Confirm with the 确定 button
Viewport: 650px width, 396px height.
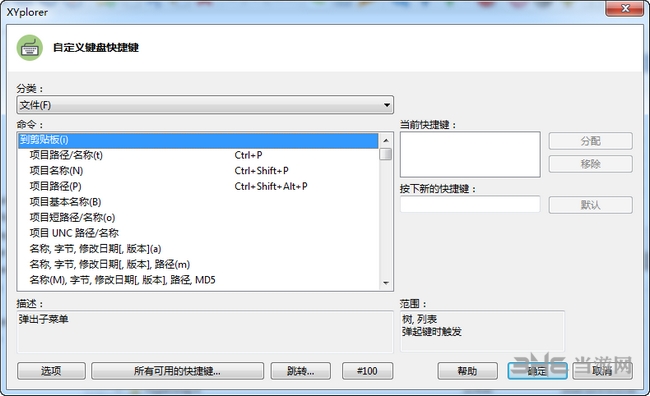538,371
